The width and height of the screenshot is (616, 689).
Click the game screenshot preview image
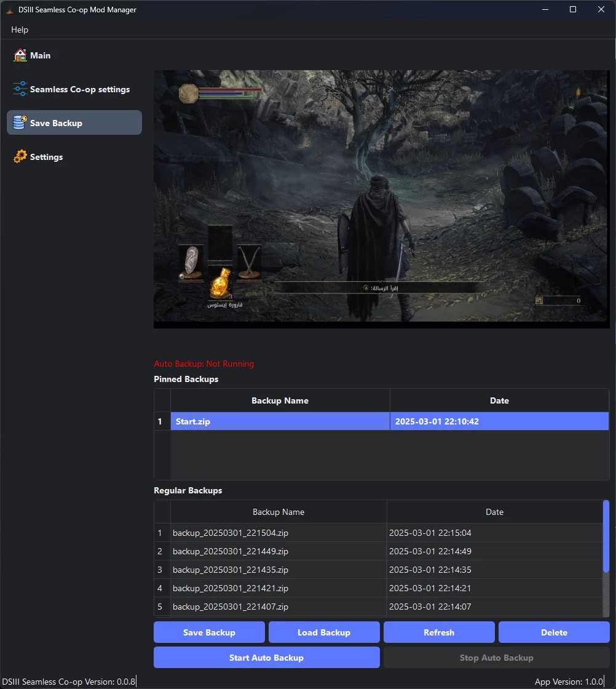(382, 199)
